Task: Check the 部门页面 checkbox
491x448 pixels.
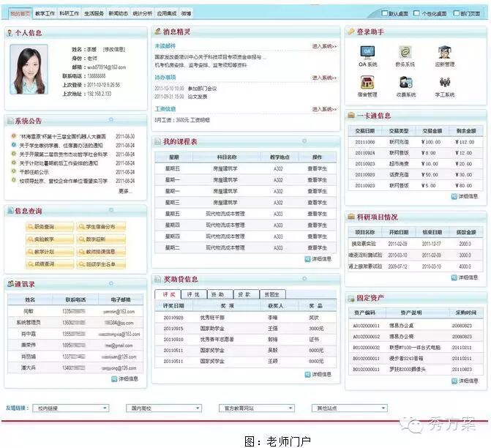Action: click(456, 13)
